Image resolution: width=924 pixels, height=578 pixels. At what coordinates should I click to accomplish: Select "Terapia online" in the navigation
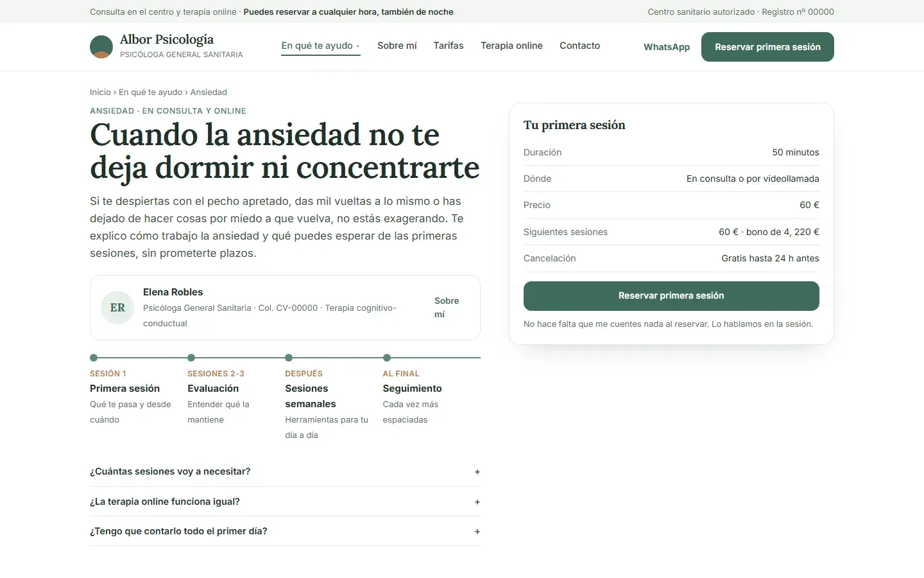point(511,46)
